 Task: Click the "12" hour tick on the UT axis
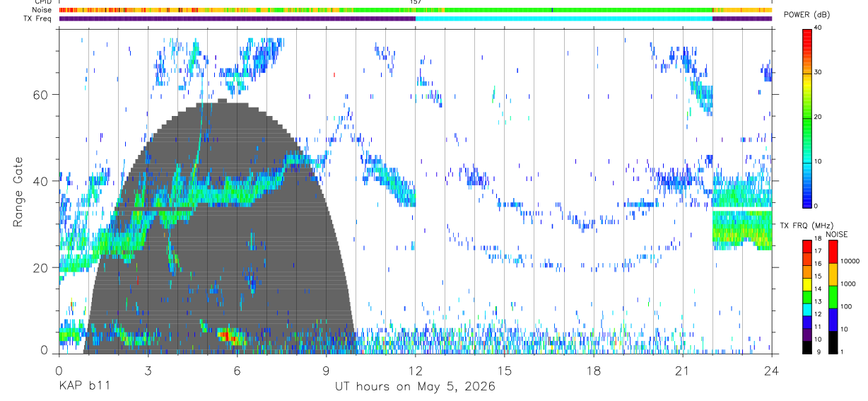click(416, 370)
